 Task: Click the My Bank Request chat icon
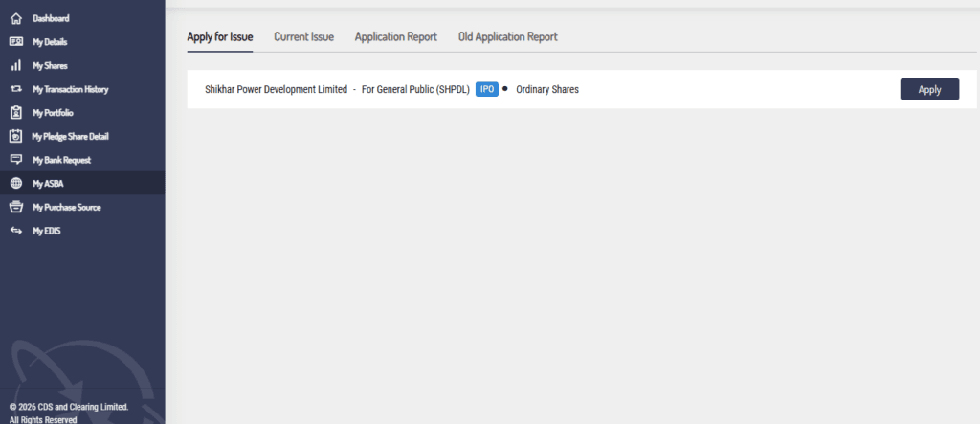16,160
